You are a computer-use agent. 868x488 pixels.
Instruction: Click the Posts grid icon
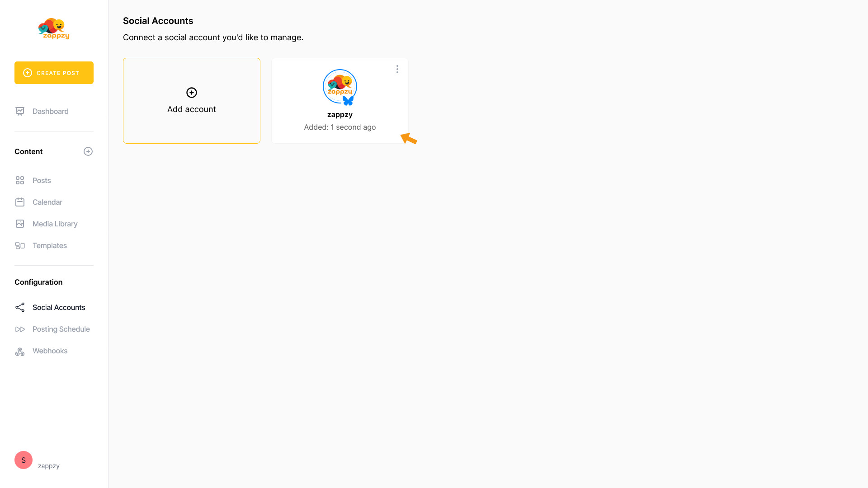click(x=20, y=180)
